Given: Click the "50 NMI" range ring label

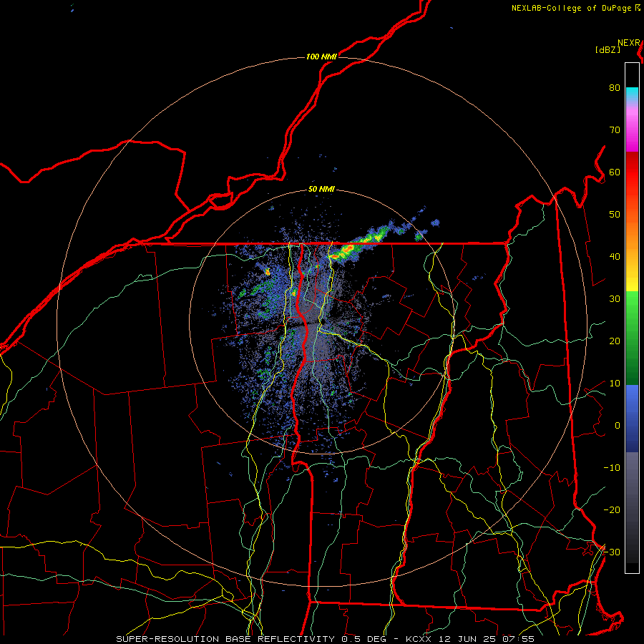Looking at the screenshot, I should 321,190.
